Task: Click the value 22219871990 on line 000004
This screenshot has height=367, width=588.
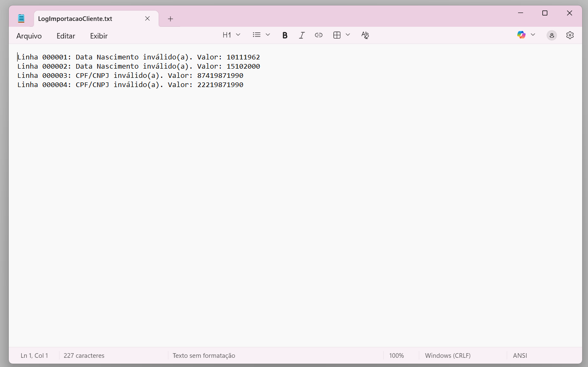Action: 220,85
